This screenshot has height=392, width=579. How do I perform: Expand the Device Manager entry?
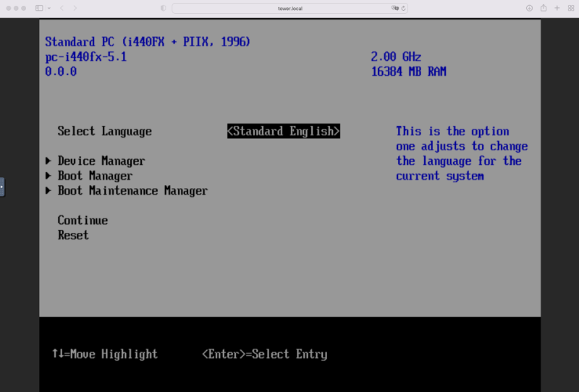[x=101, y=161]
